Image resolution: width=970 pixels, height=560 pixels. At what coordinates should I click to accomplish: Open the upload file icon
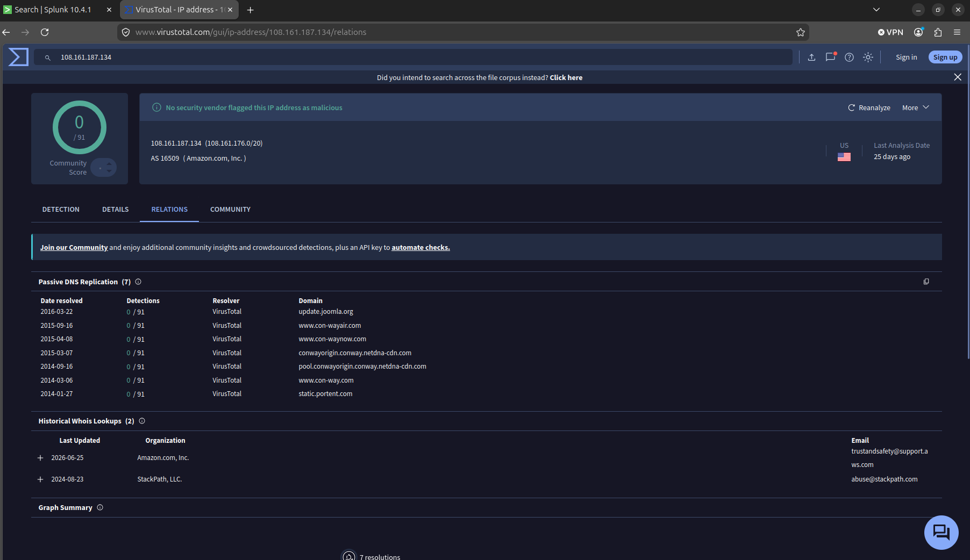(x=811, y=57)
